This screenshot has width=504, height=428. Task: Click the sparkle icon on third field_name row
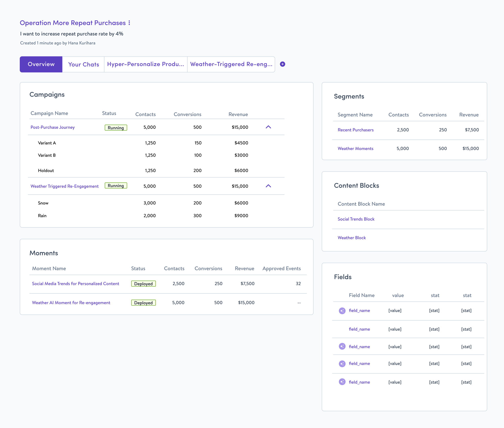(x=342, y=346)
